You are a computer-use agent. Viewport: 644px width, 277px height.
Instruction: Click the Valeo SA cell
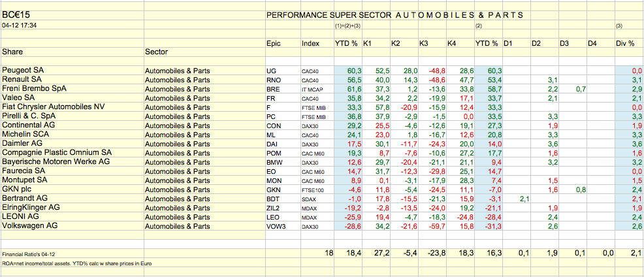point(72,97)
